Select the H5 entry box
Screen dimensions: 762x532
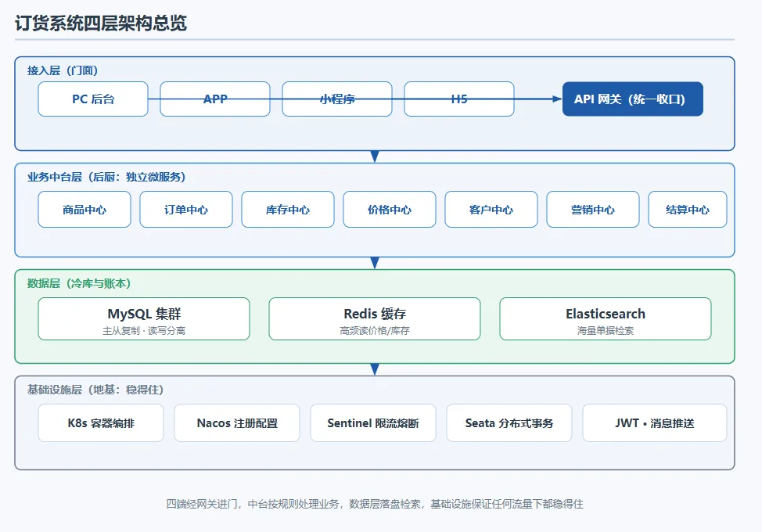tap(458, 99)
